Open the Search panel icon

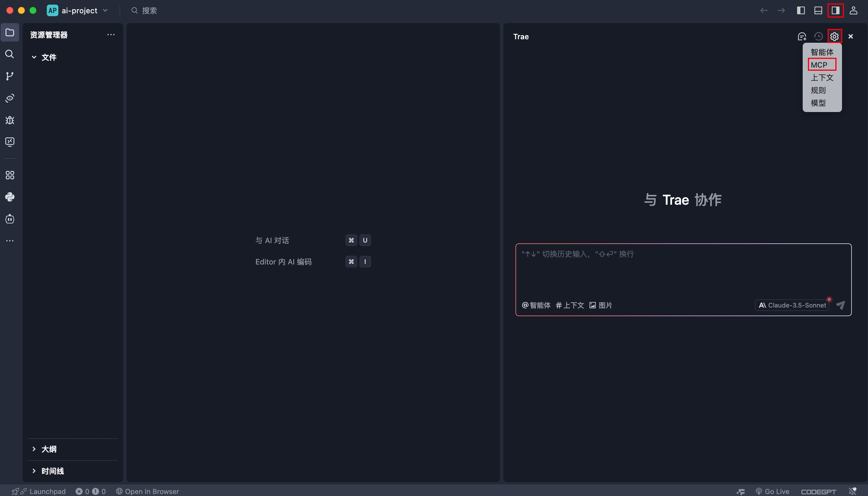[x=10, y=54]
